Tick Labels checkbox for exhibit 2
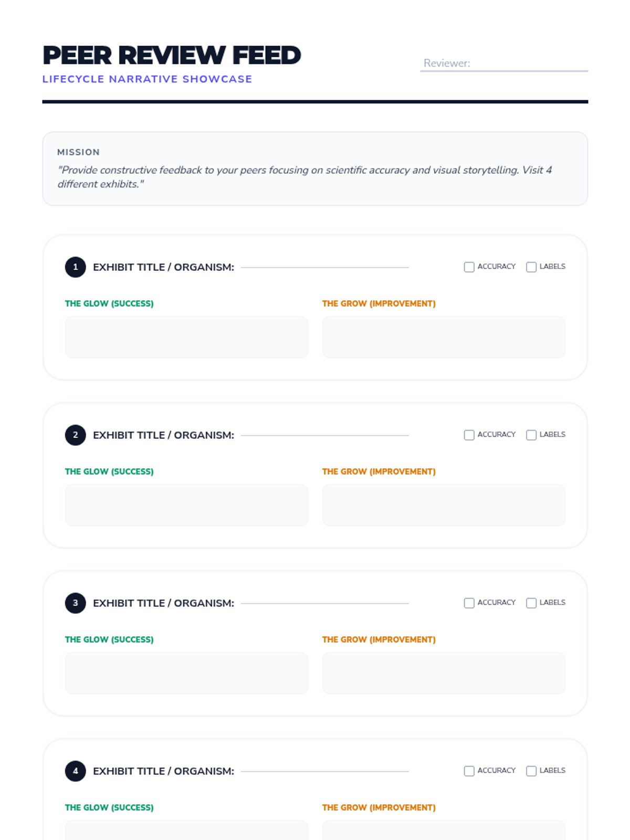The width and height of the screenshot is (630, 840). tap(531, 435)
